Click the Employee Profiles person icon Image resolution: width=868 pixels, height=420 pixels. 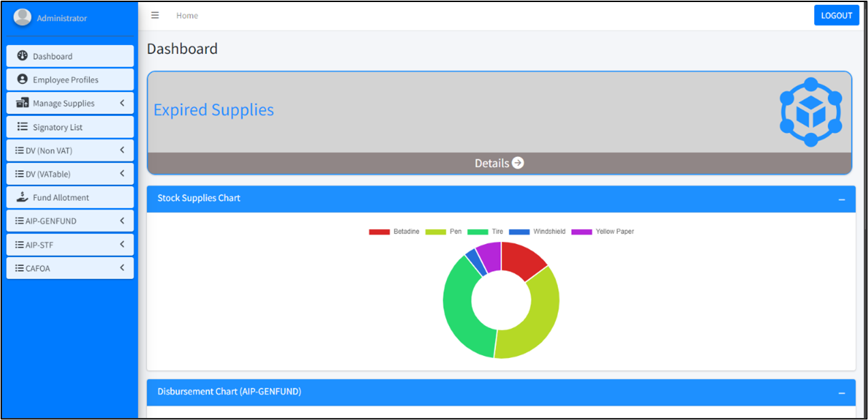point(22,80)
